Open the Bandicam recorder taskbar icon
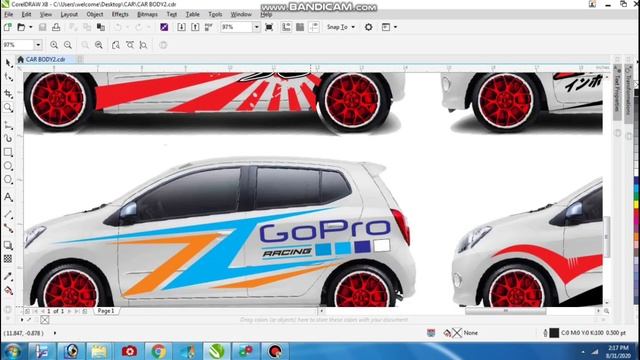This screenshot has width=640, height=360. [275, 351]
